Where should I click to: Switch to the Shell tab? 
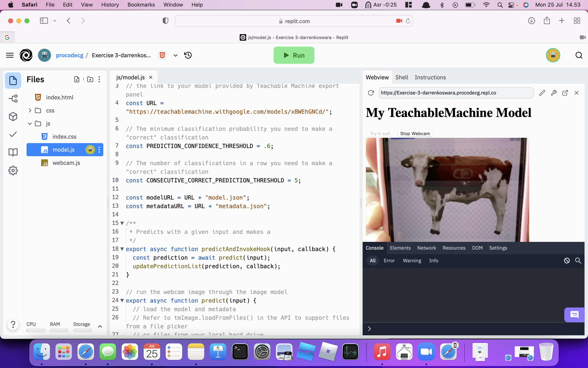402,77
